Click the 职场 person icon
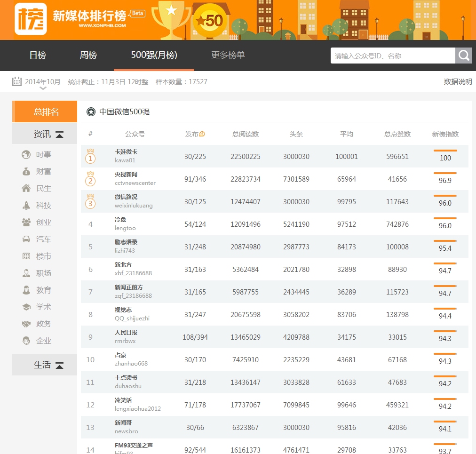476x454 pixels. [26, 273]
